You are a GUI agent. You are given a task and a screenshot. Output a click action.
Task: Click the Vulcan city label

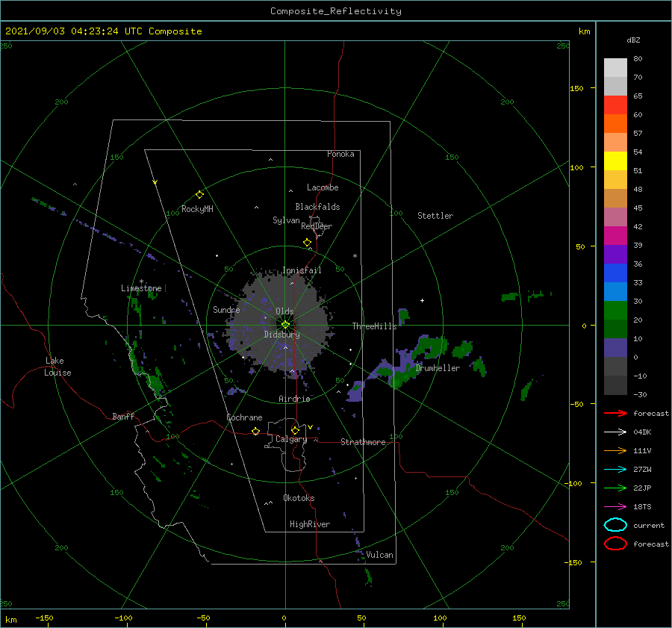(379, 555)
